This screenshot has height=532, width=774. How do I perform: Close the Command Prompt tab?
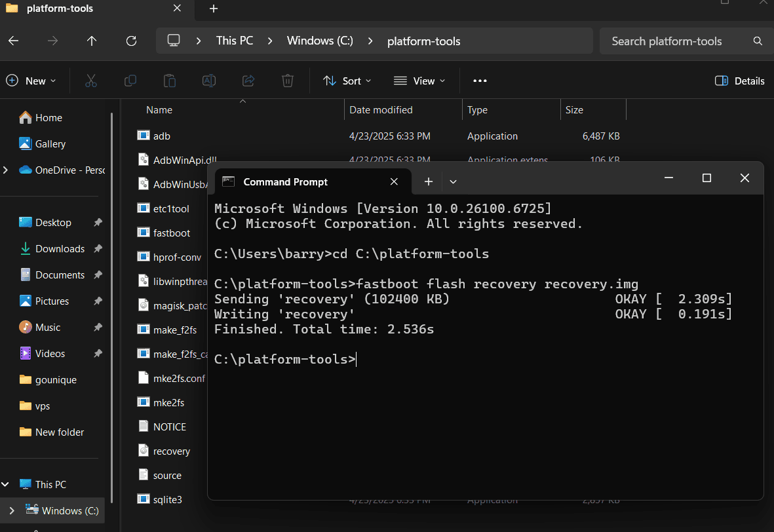(394, 181)
